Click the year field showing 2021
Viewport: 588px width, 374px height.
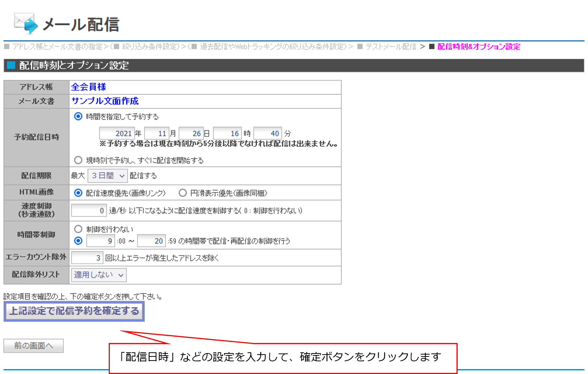117,133
